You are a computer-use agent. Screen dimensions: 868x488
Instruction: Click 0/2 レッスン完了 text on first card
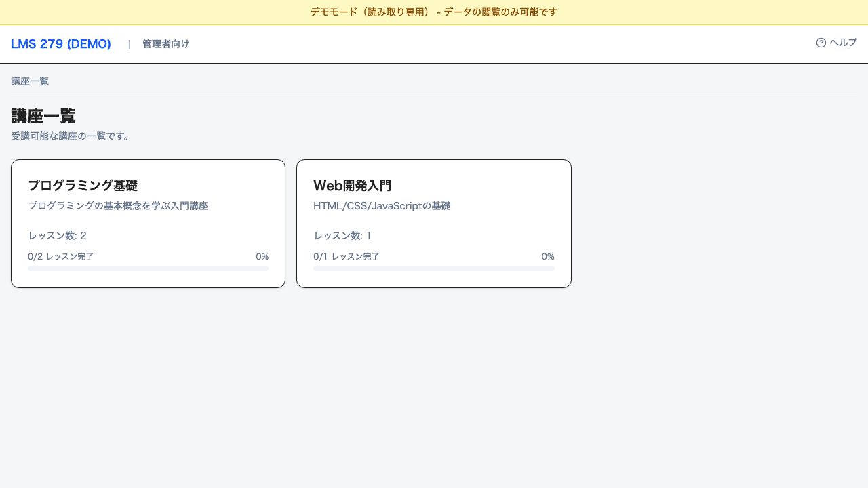61,256
